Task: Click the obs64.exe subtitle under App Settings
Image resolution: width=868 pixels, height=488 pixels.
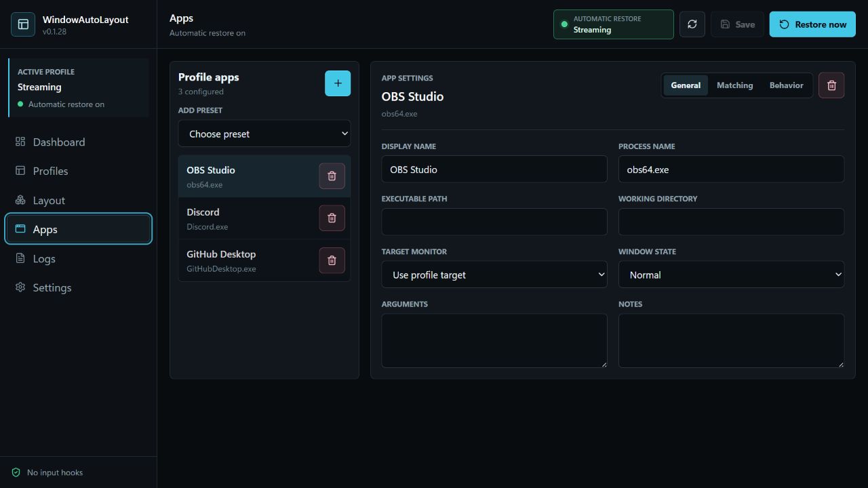Action: [399, 114]
